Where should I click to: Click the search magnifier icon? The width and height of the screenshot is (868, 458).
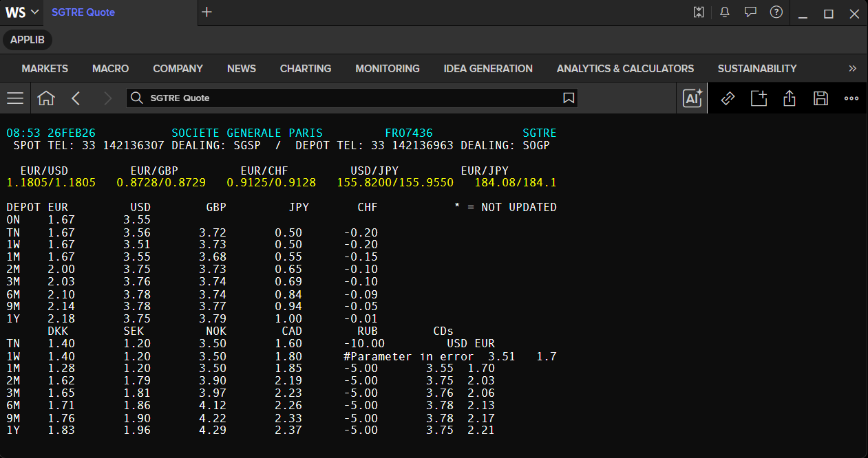pyautogui.click(x=136, y=98)
